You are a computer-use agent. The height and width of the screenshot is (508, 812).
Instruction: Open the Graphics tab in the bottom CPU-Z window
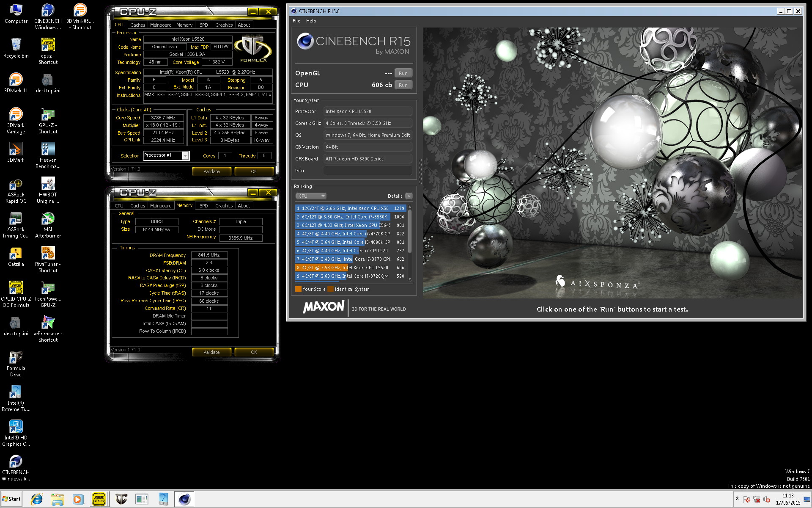(224, 206)
